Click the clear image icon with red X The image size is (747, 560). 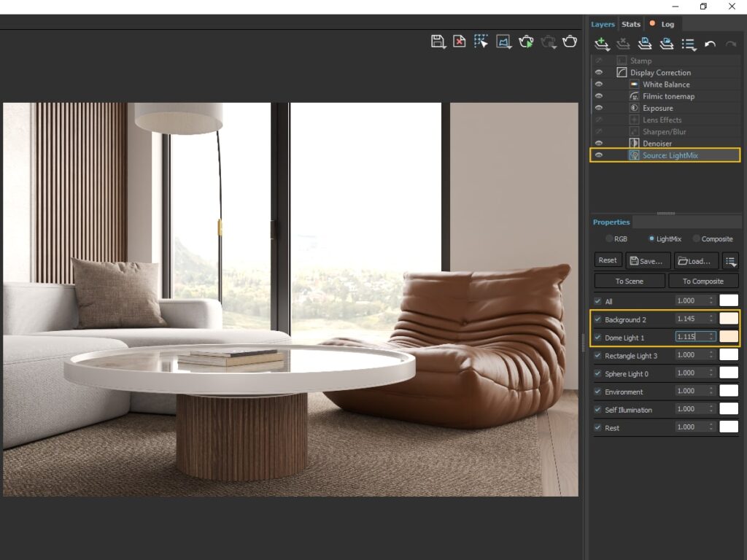pos(459,42)
